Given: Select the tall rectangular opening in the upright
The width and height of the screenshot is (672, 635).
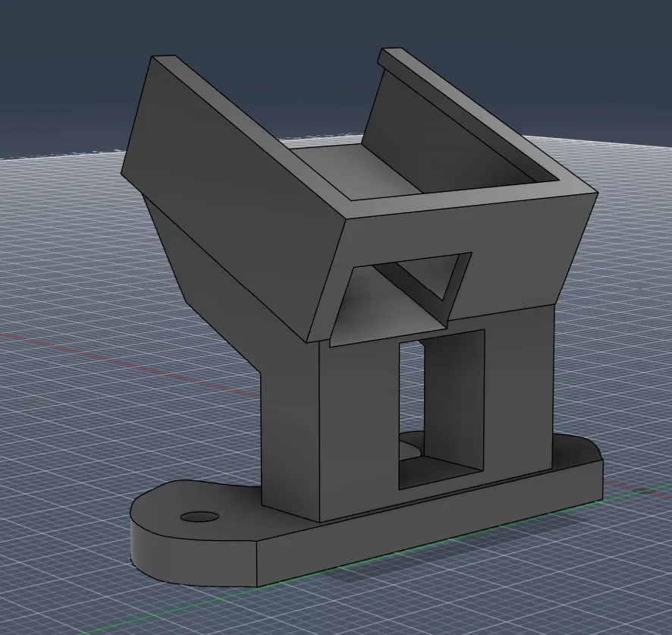Looking at the screenshot, I should [441, 409].
